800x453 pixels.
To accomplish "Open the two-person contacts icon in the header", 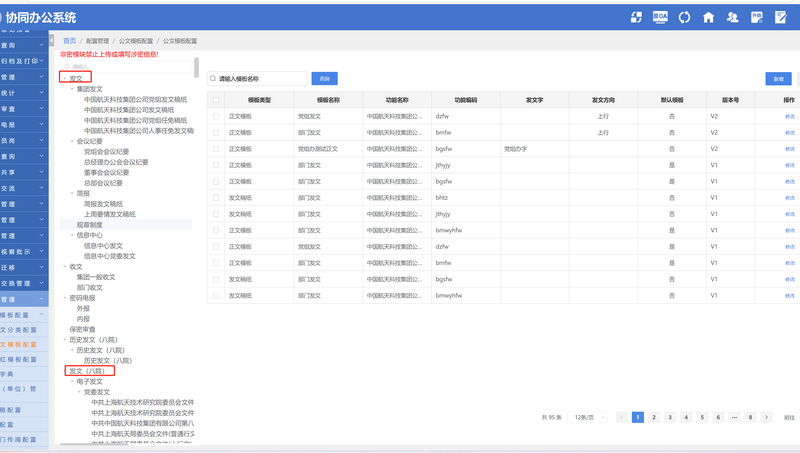I will 733,17.
